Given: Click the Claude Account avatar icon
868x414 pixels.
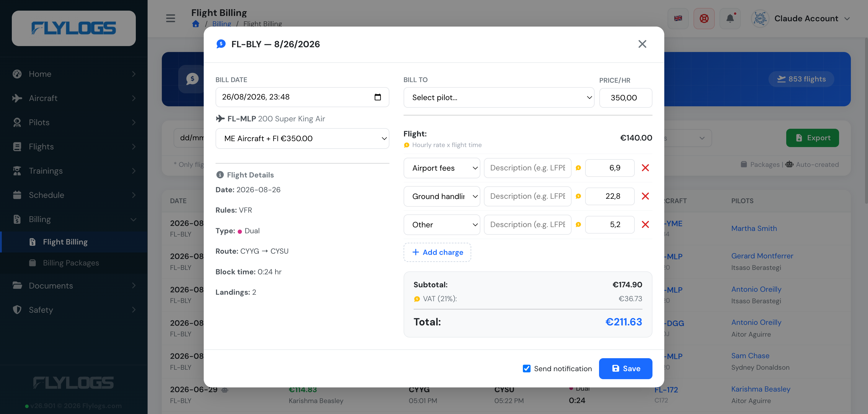Looking at the screenshot, I should coord(760,19).
